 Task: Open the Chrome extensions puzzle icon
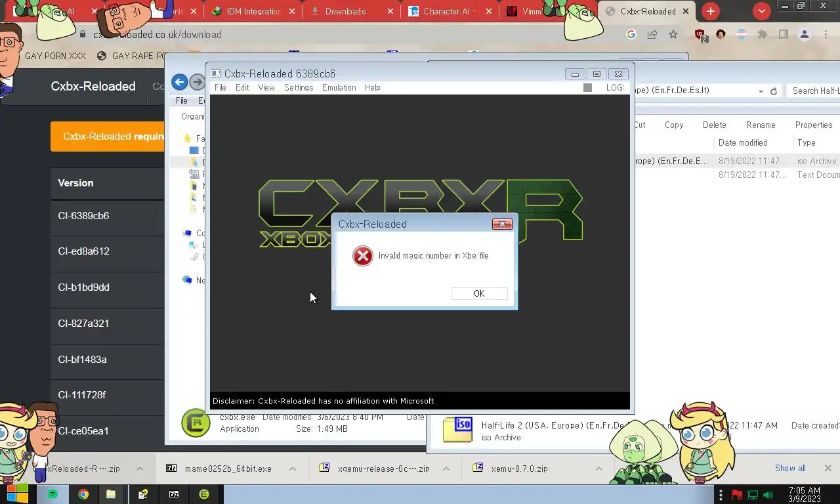tap(762, 35)
